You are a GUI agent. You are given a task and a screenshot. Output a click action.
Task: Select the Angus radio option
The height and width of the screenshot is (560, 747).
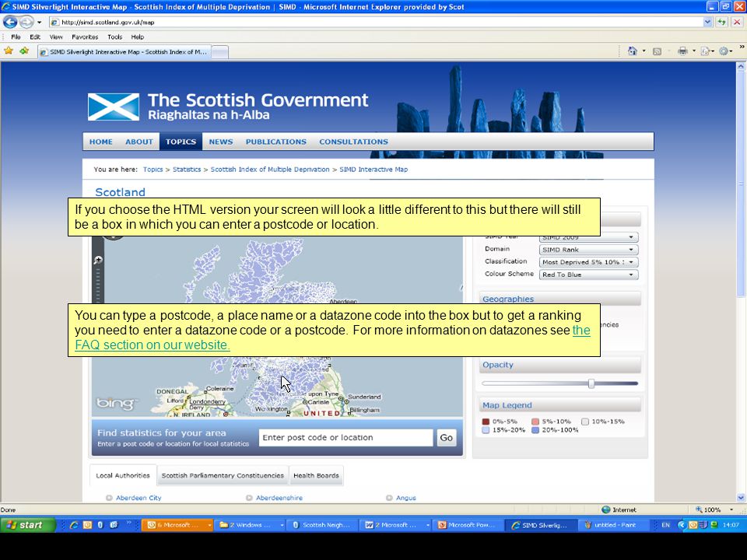click(x=389, y=498)
